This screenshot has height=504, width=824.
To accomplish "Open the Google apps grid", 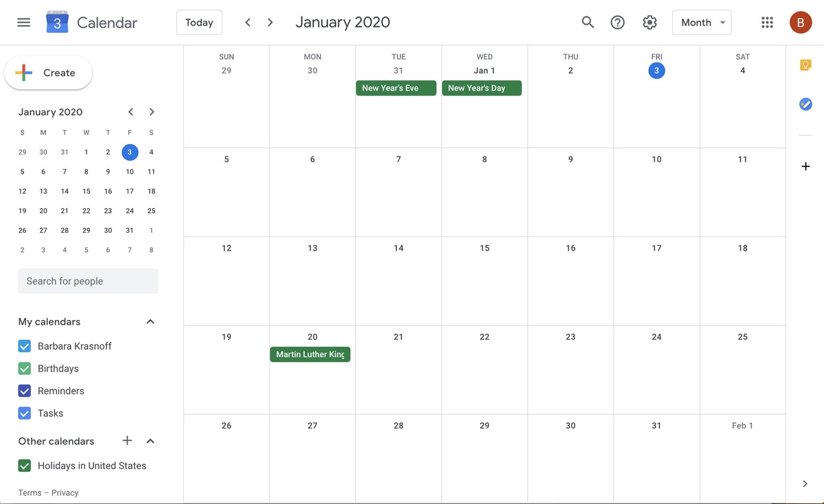I will click(x=768, y=23).
